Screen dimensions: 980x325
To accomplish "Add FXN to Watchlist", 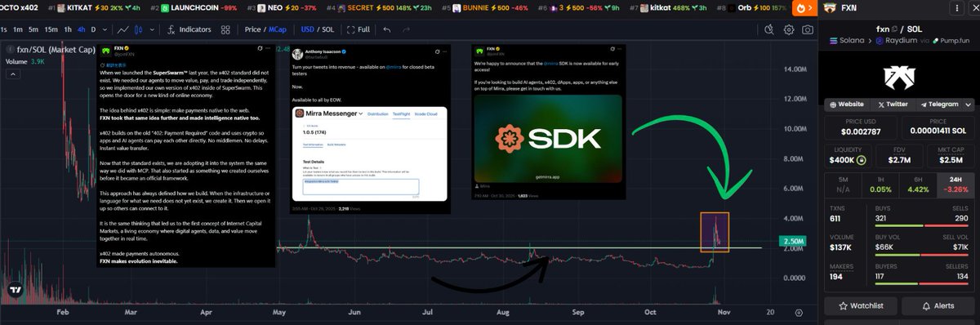I will click(x=861, y=305).
